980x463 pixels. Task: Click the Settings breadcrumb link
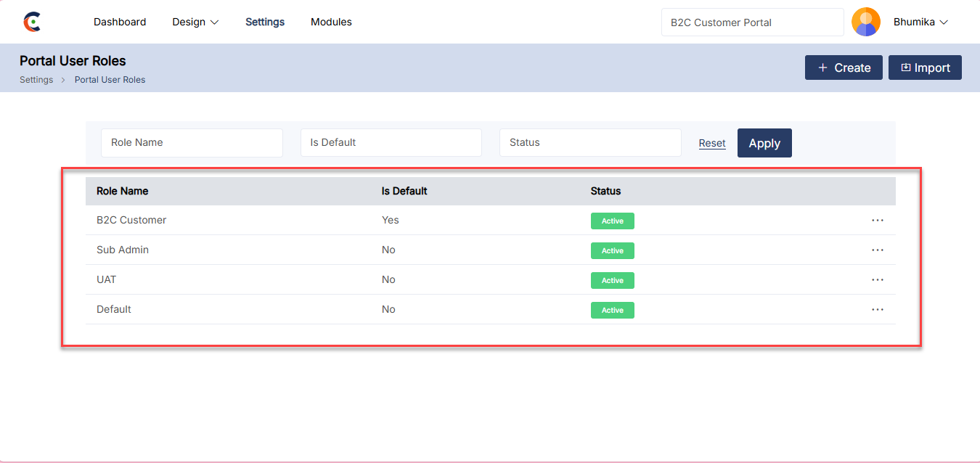36,80
